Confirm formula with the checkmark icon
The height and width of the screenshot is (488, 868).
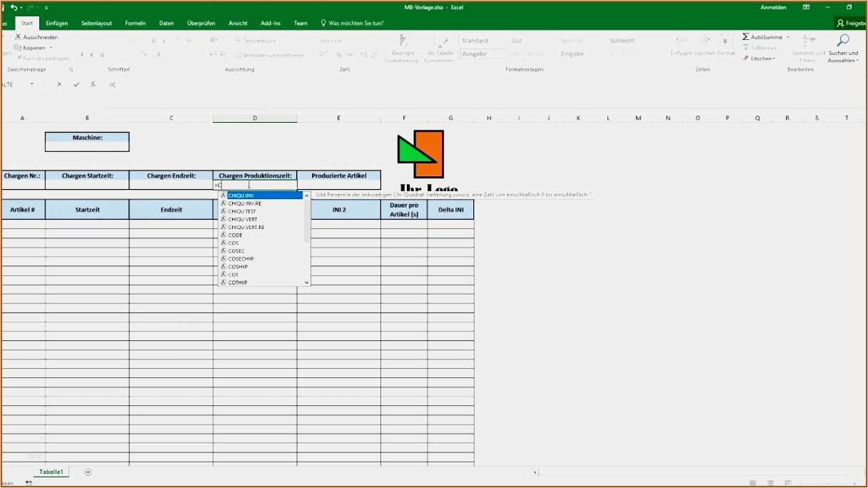coord(76,84)
